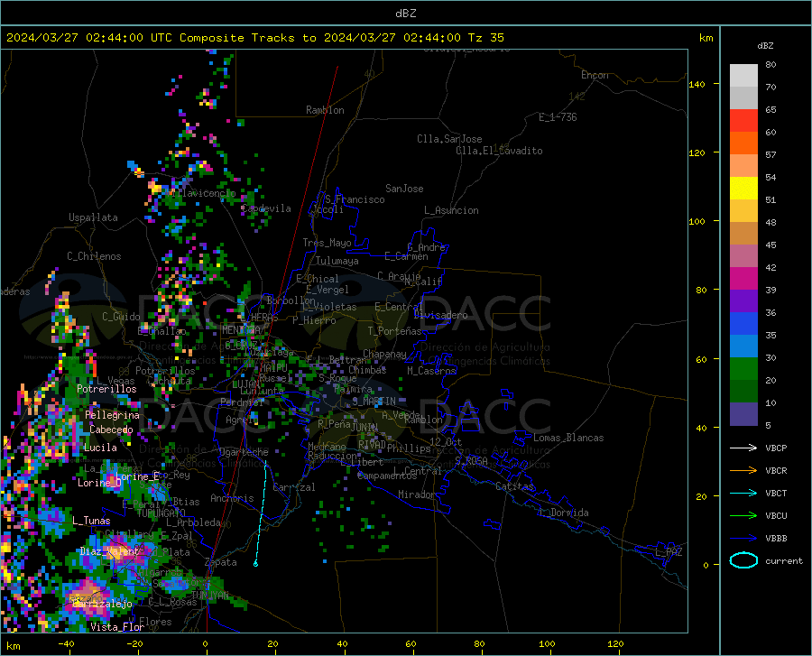Screen dimensions: 812x656
Task: Click the cyan 'current' ellipse legend symbol
Action: [743, 560]
